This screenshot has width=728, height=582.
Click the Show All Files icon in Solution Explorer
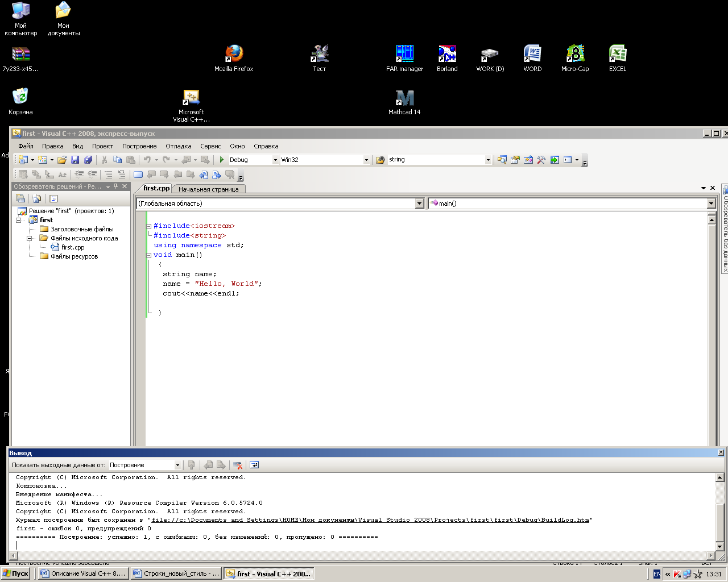click(37, 198)
